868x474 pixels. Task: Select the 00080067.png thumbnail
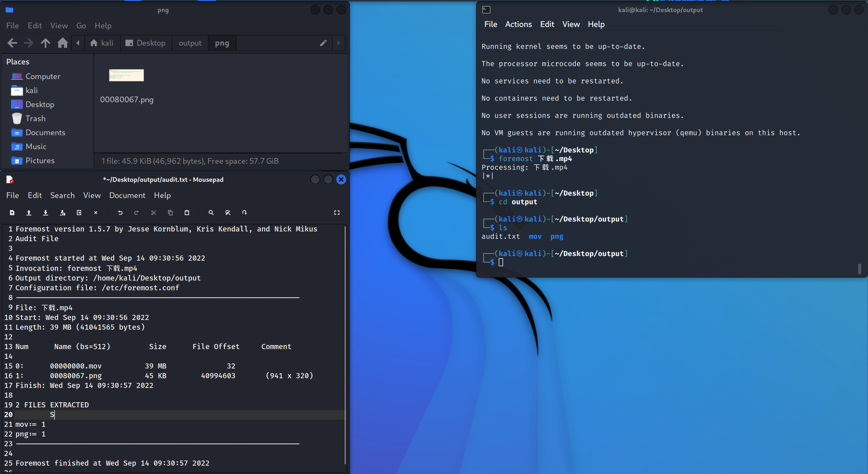click(x=126, y=75)
